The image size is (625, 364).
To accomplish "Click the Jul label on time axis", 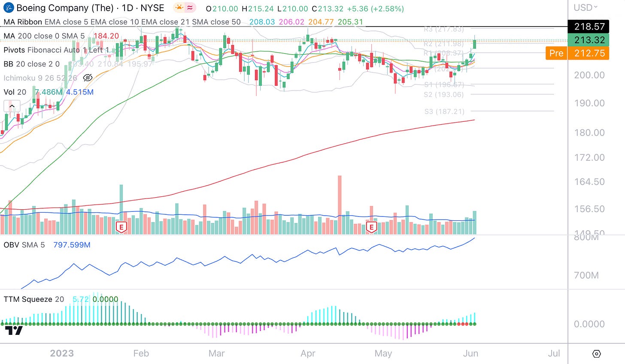I will [554, 353].
